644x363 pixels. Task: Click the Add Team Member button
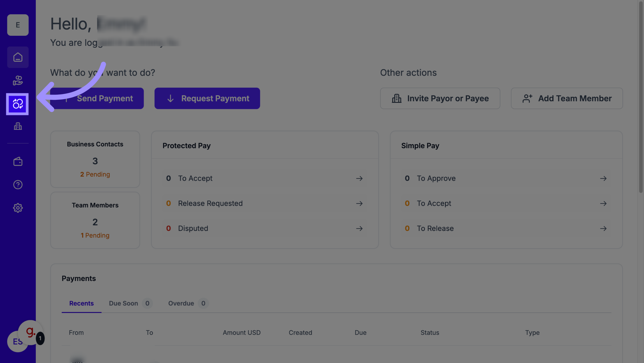click(567, 98)
